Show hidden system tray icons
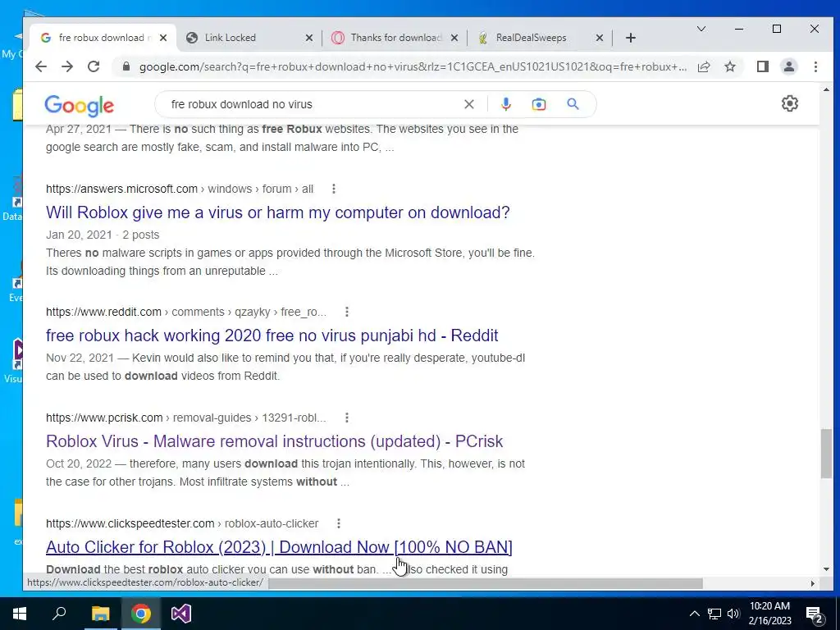Viewport: 840px width, 630px height. click(694, 614)
